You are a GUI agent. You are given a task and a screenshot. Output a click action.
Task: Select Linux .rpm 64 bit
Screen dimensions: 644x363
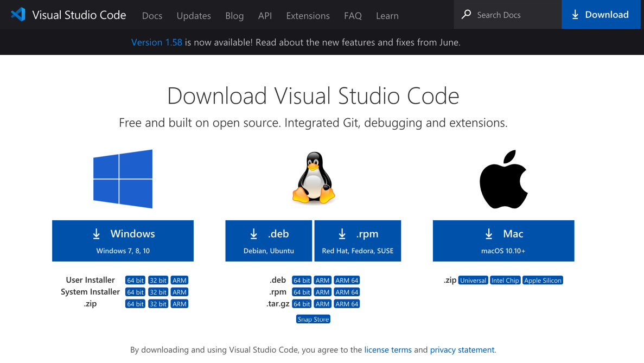click(x=302, y=292)
